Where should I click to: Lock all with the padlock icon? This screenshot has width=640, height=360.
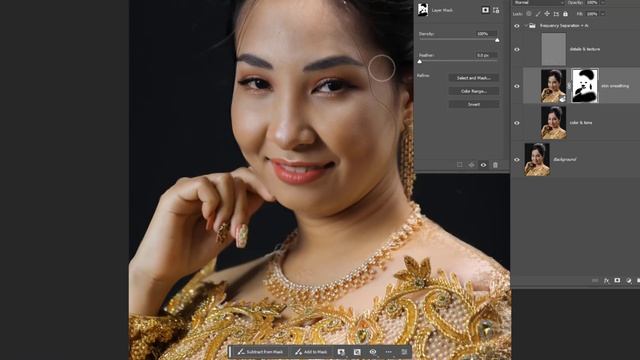565,14
